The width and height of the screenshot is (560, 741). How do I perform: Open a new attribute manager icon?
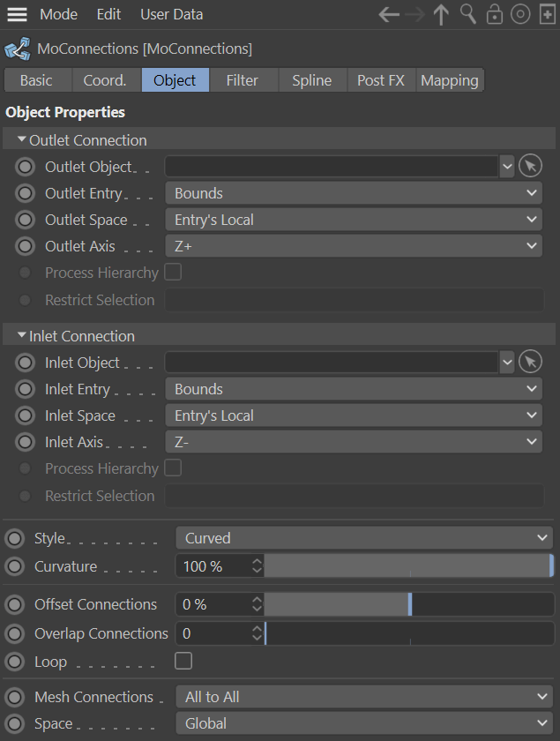(x=546, y=15)
